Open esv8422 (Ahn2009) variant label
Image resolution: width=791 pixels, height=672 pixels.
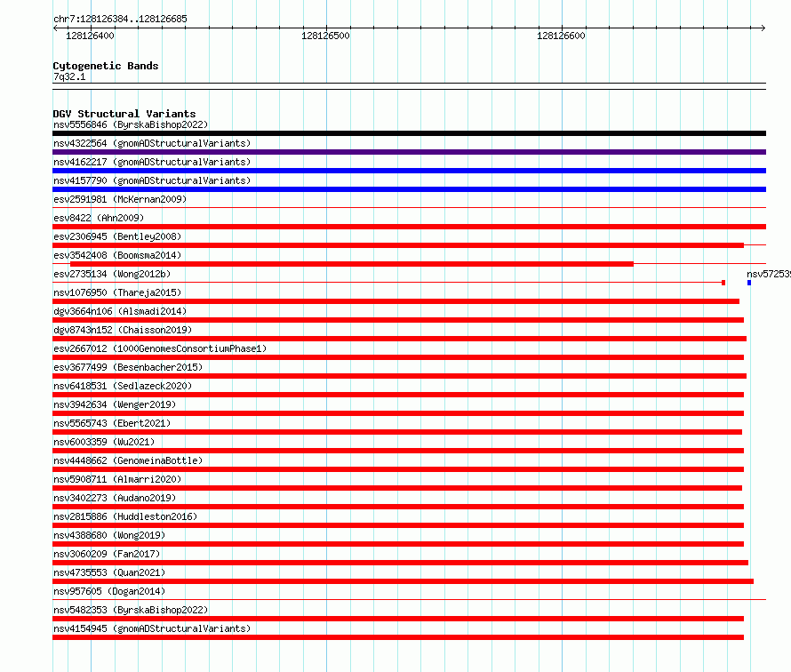tap(99, 218)
